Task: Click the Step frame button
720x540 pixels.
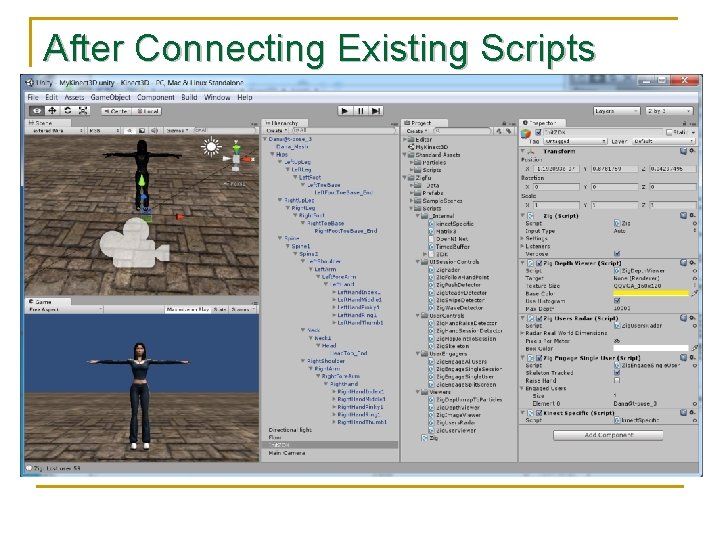Action: click(376, 111)
